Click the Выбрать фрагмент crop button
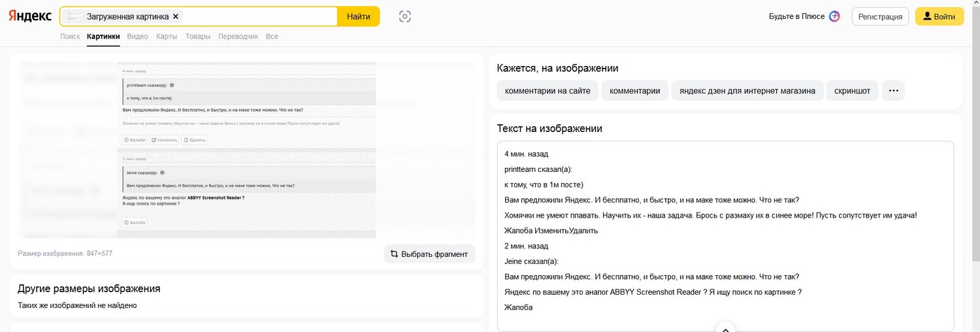Image resolution: width=980 pixels, height=332 pixels. [429, 254]
